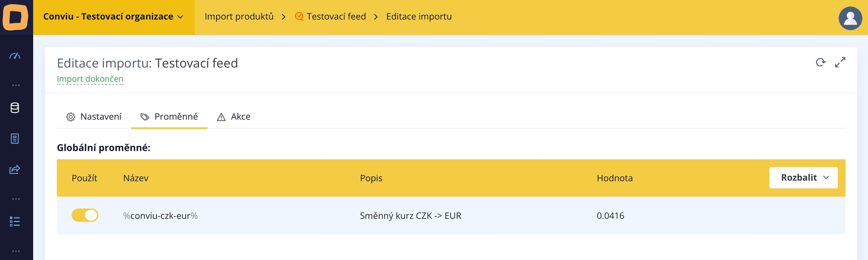Click the Editace importu breadcrumb
The width and height of the screenshot is (868, 260).
pyautogui.click(x=419, y=17)
